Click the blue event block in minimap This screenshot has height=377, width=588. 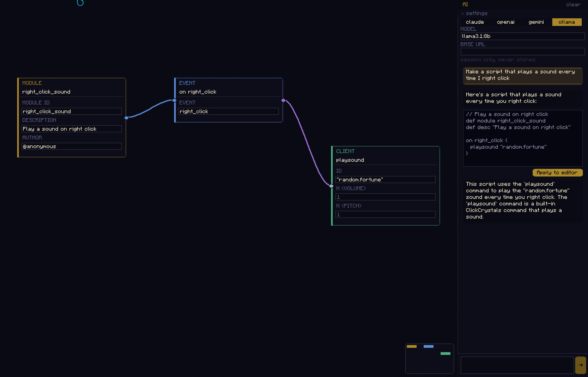coord(429,346)
